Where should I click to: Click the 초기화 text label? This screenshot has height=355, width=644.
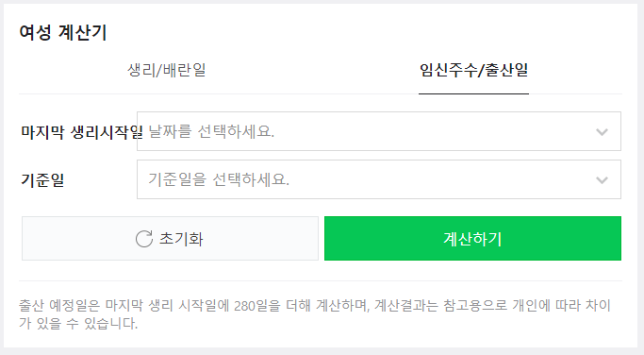point(181,239)
